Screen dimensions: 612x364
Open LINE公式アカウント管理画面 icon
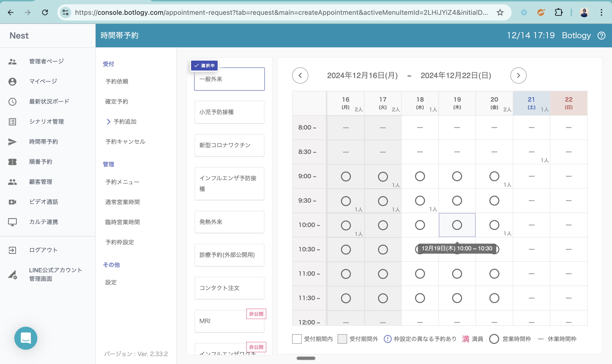[12, 274]
